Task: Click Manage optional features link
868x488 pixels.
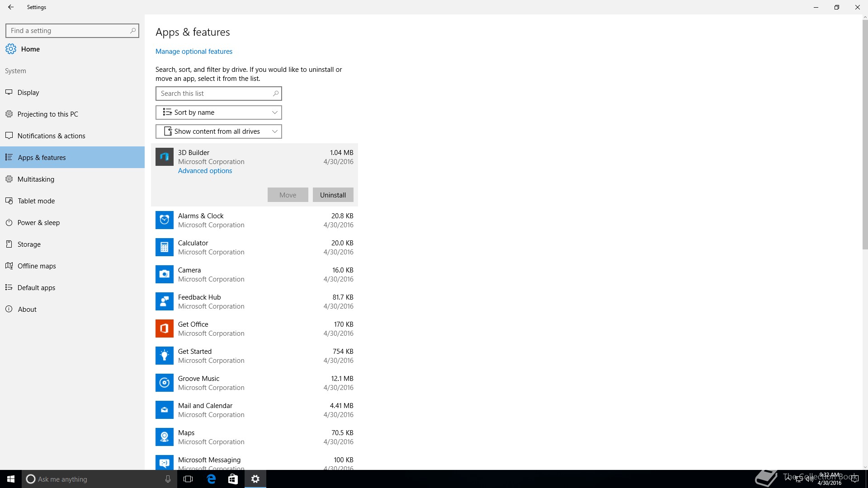Action: pos(194,52)
